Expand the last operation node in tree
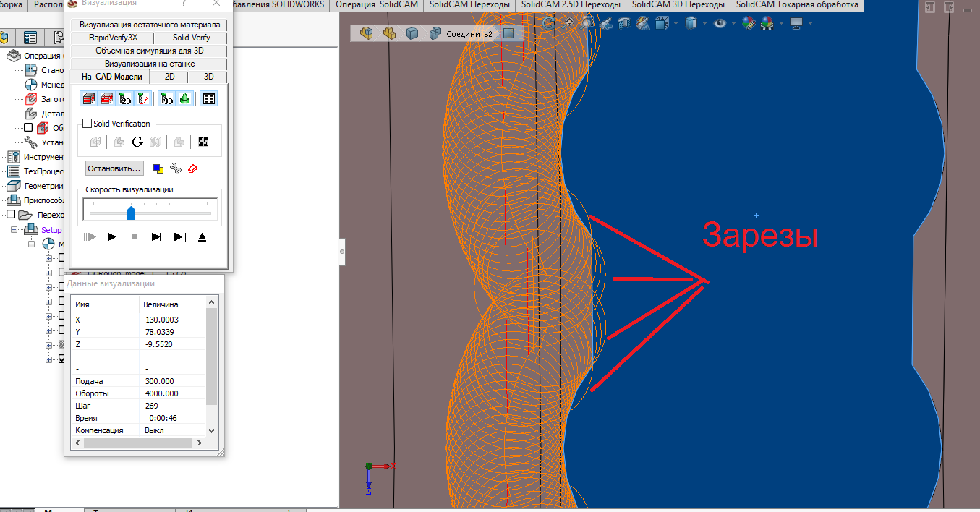The image size is (980, 512). pos(49,359)
